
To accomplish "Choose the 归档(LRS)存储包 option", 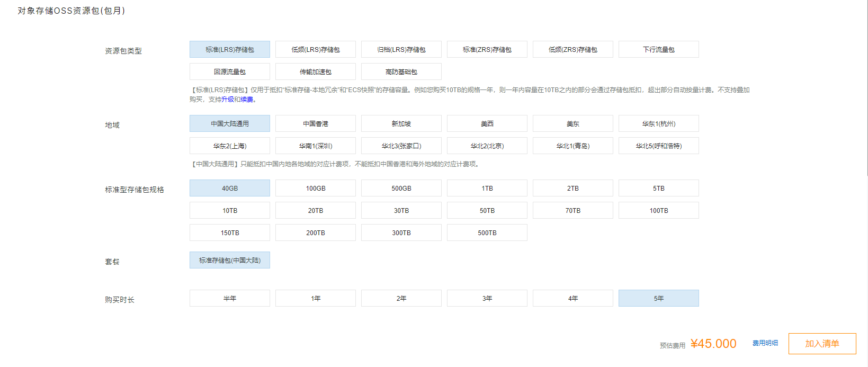I will pos(401,49).
